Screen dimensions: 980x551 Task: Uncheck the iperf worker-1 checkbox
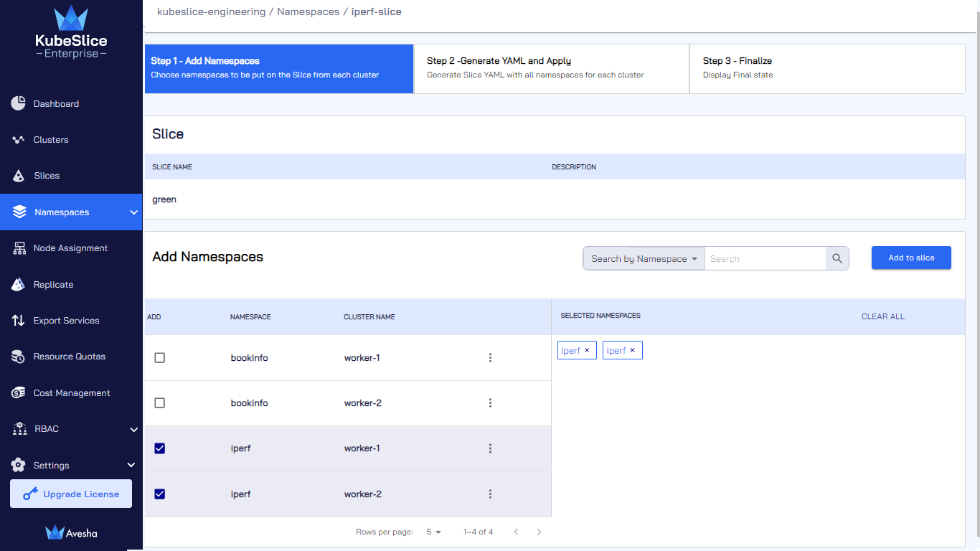click(160, 448)
